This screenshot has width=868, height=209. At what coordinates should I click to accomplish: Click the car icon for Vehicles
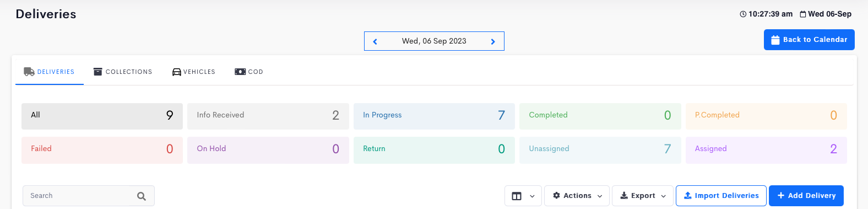pyautogui.click(x=177, y=72)
